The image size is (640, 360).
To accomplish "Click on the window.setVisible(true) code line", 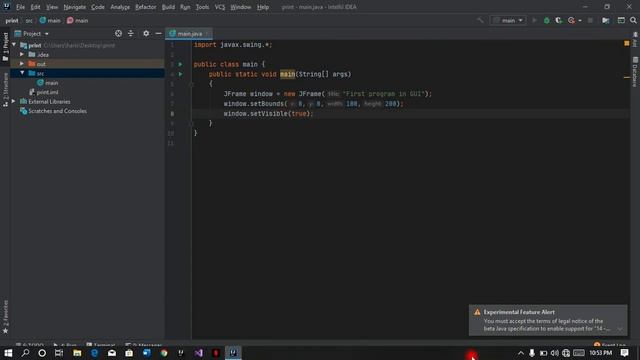I will 268,113.
